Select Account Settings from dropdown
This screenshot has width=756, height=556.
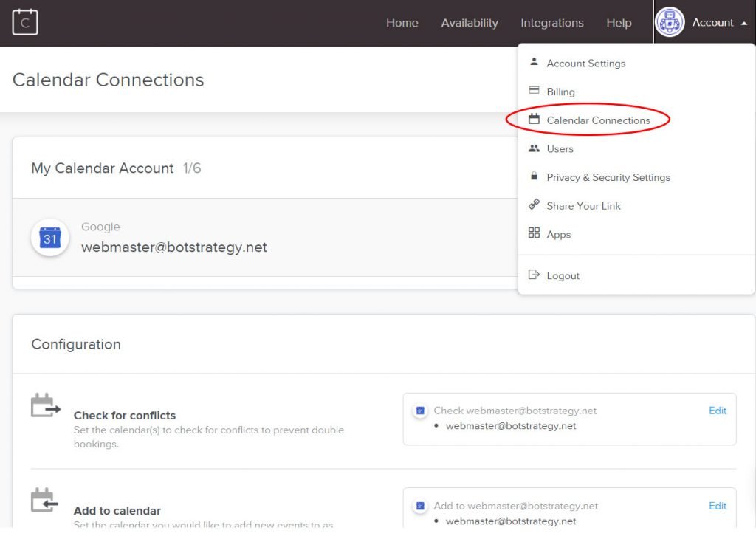point(585,64)
